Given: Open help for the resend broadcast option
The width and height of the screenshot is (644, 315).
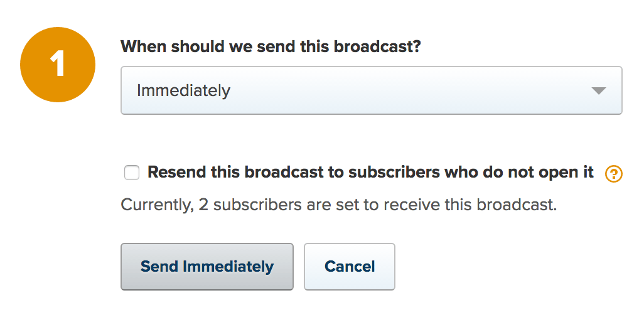Looking at the screenshot, I should (614, 174).
